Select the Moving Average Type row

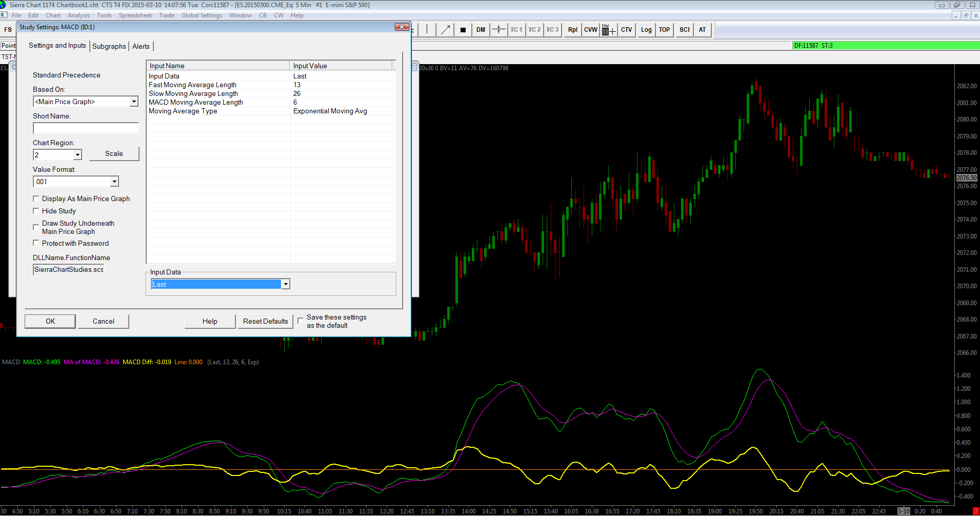click(271, 111)
